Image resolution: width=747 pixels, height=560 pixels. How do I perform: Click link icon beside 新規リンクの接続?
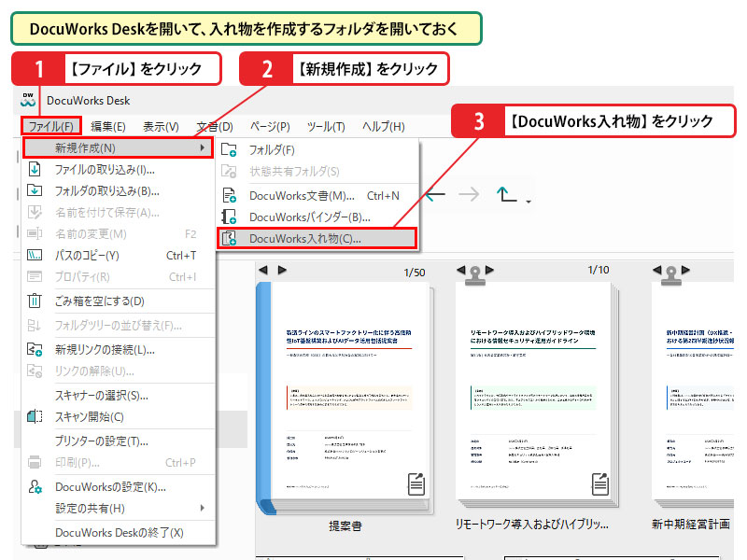pyautogui.click(x=35, y=349)
